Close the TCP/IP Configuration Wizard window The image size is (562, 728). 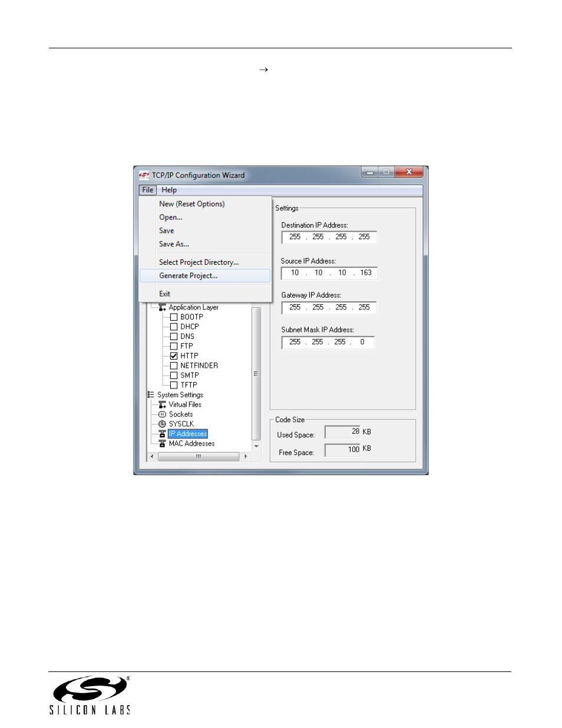[x=409, y=172]
